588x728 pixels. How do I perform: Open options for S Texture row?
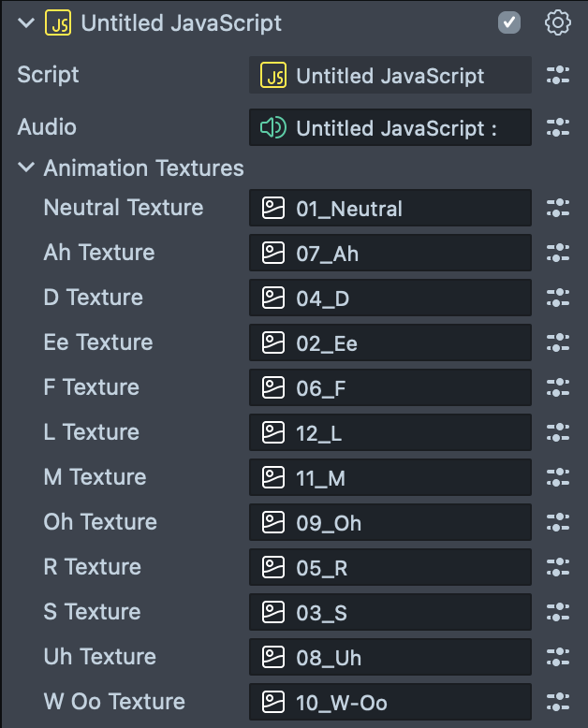tap(558, 612)
